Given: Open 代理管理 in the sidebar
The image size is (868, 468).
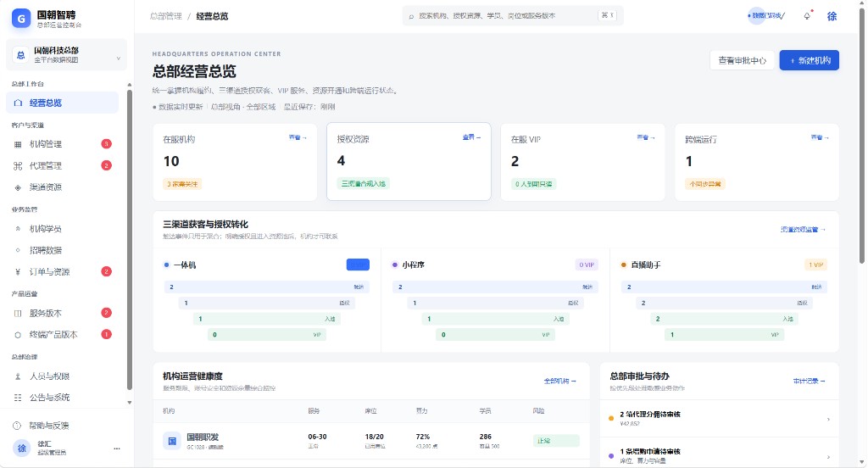Looking at the screenshot, I should tap(63, 165).
